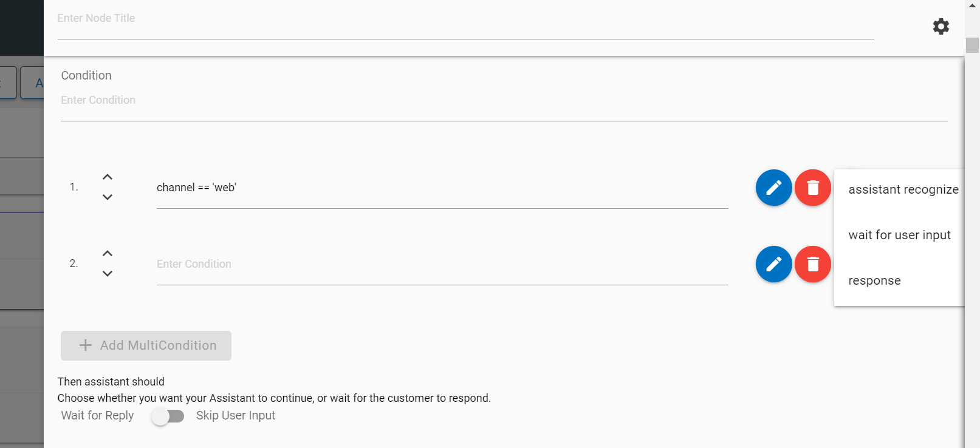Image resolution: width=980 pixels, height=448 pixels.
Task: Move condition 2 down using the down chevron
Action: [108, 273]
